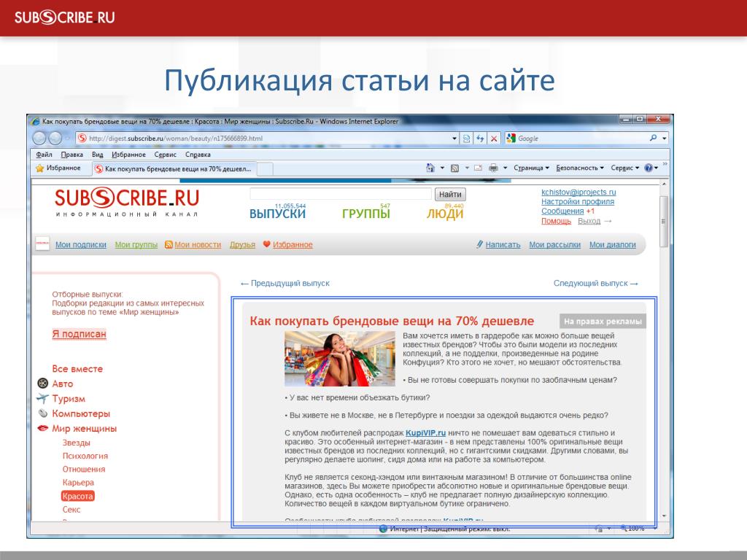Click the small avatar icon left of Мои подписки
This screenshot has width=747, height=560.
[42, 244]
